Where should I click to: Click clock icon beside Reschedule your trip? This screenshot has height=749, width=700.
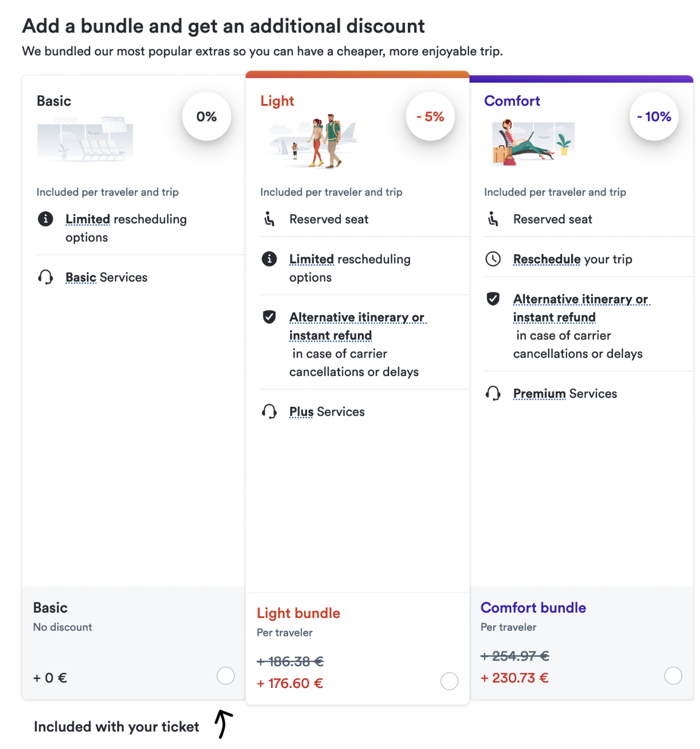(493, 259)
